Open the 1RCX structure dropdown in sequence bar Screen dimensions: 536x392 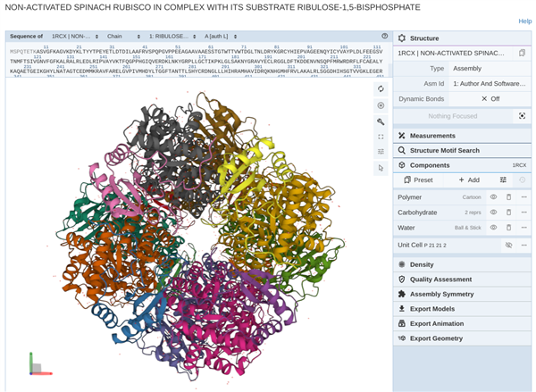click(x=75, y=37)
